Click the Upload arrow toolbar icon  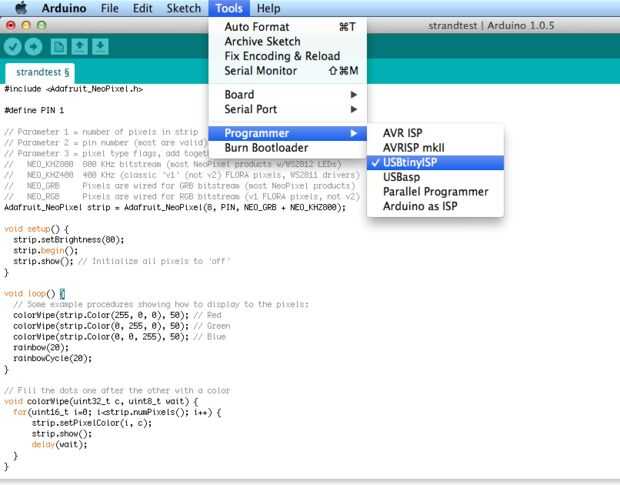point(34,47)
